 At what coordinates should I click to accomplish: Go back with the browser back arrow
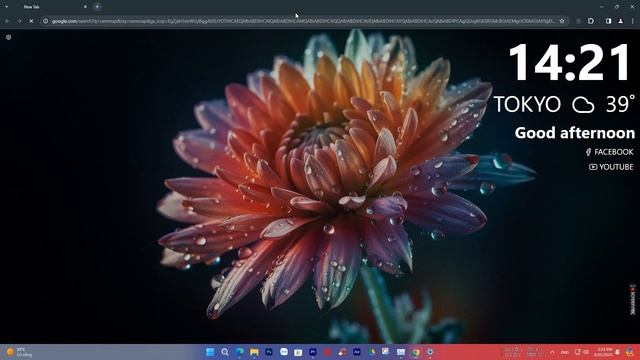[x=7, y=21]
